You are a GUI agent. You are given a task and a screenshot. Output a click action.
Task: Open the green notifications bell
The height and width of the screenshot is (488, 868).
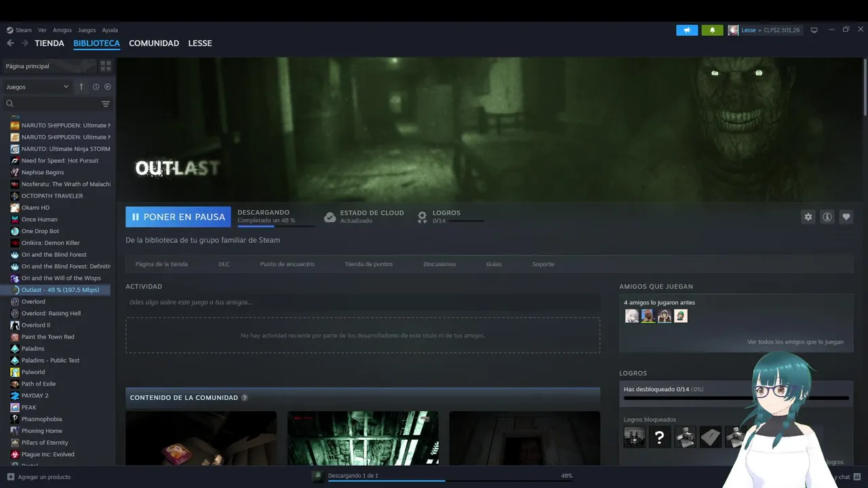coord(712,30)
